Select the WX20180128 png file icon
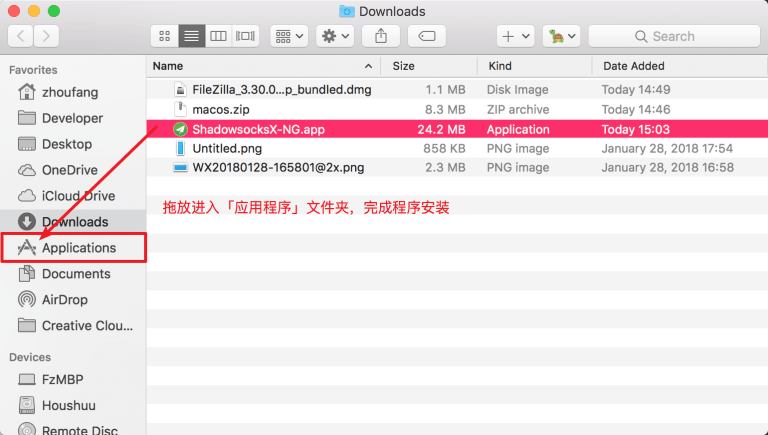The height and width of the screenshot is (435, 768). coord(180,168)
